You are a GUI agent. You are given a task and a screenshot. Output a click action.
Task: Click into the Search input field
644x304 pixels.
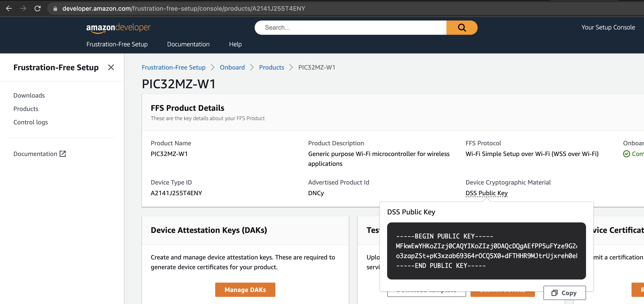pos(350,27)
